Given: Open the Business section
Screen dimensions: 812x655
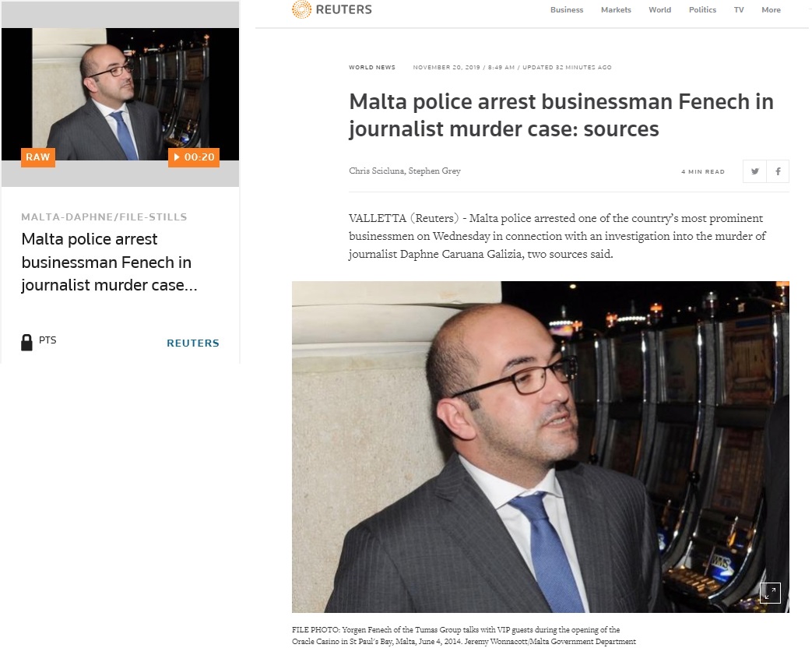Looking at the screenshot, I should pyautogui.click(x=567, y=10).
